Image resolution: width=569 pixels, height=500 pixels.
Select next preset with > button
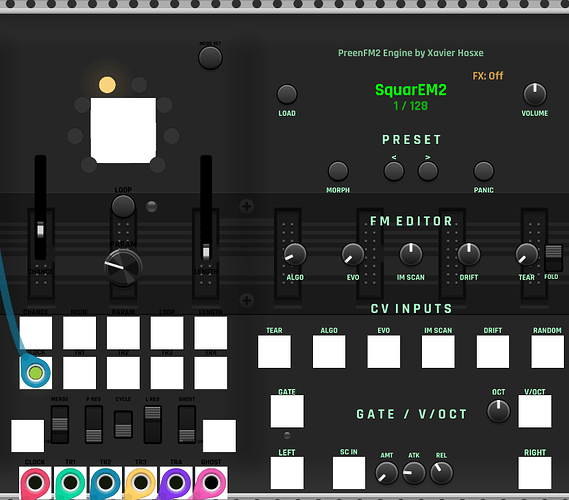(x=428, y=171)
